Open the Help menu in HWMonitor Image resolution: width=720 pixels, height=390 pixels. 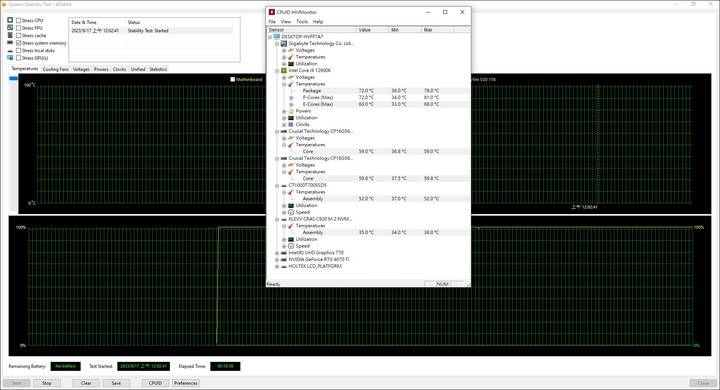tap(318, 22)
